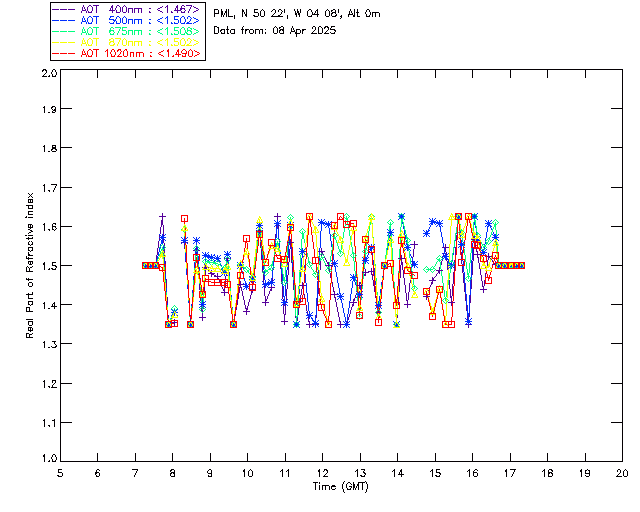This screenshot has height=512, width=640.
Task: Click the x-axis tick label 17
Action: (510, 473)
